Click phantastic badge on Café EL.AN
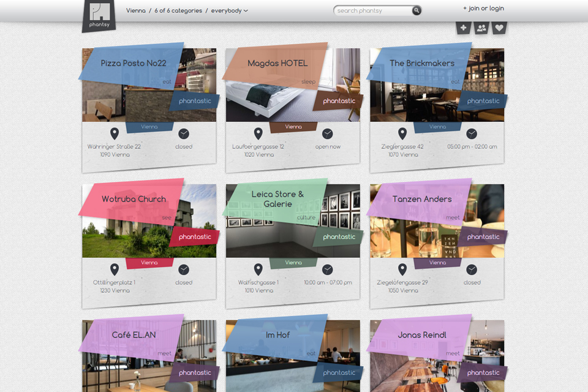The height and width of the screenshot is (392, 588). click(195, 372)
